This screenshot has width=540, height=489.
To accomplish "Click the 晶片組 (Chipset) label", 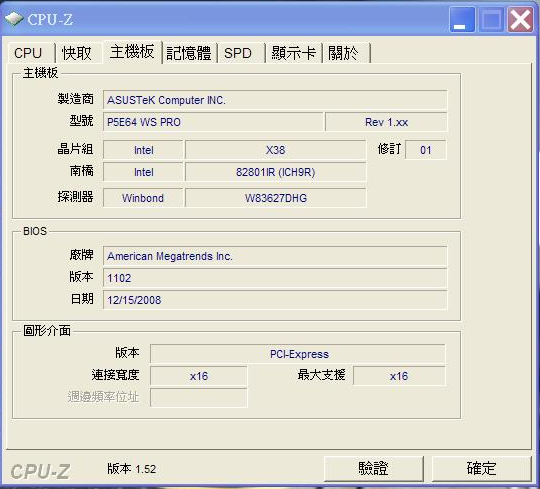I will coord(75,149).
